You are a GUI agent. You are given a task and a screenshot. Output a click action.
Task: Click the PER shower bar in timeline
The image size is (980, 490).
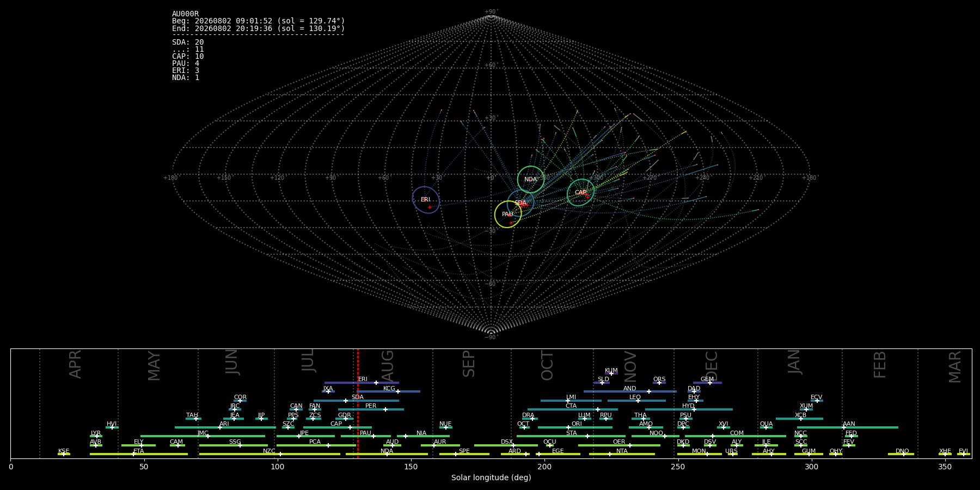pyautogui.click(x=371, y=409)
